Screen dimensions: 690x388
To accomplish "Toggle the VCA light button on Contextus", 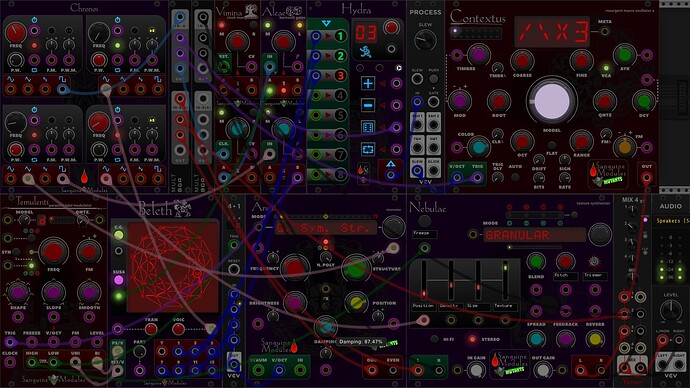I will coord(606,68).
